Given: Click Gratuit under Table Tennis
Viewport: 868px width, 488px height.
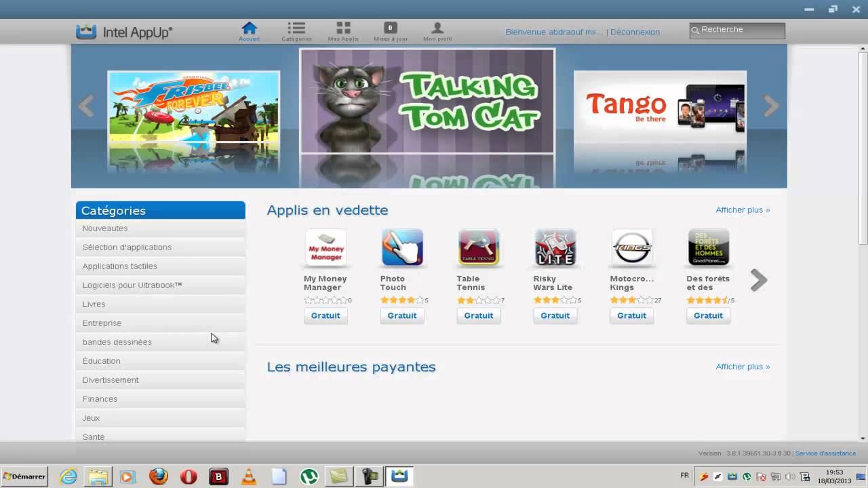Looking at the screenshot, I should coord(479,315).
